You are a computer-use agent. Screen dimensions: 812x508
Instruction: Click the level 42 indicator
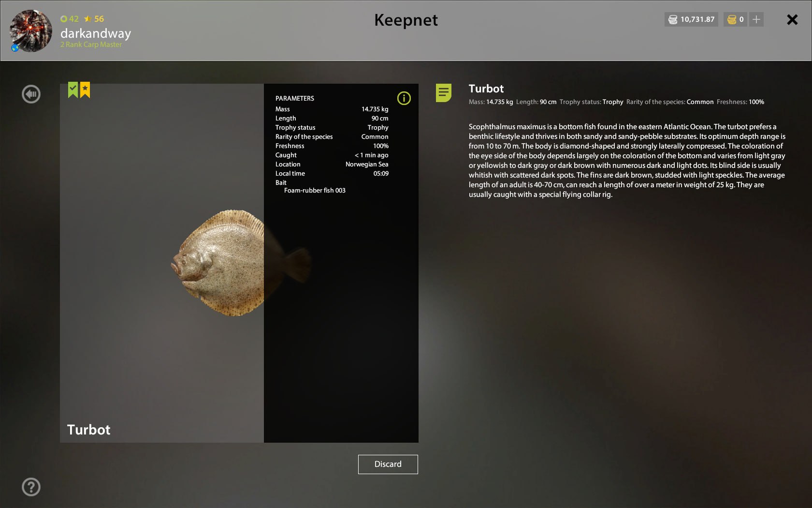pyautogui.click(x=70, y=19)
